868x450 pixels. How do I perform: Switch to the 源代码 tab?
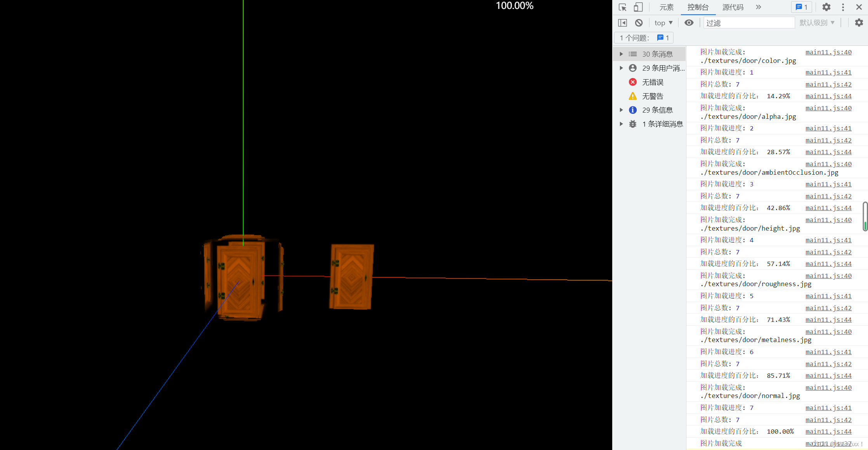click(x=733, y=7)
